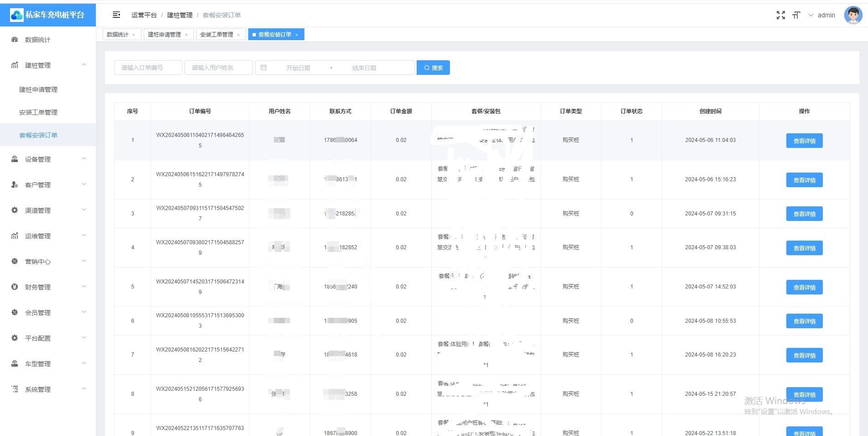
Task: Close the 建桩申请管理 tab
Action: 186,35
